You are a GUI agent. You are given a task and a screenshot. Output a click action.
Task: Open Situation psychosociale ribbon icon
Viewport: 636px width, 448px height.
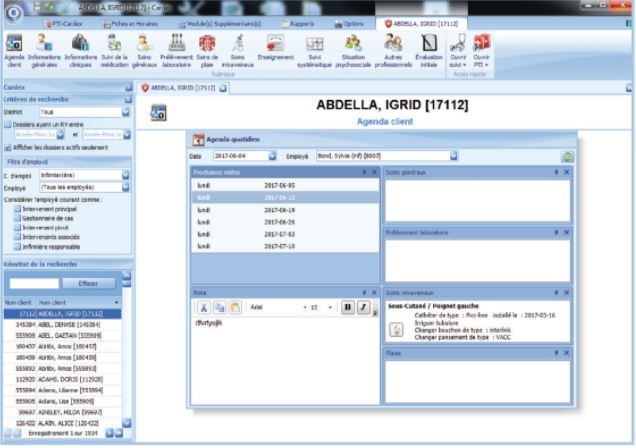point(353,51)
